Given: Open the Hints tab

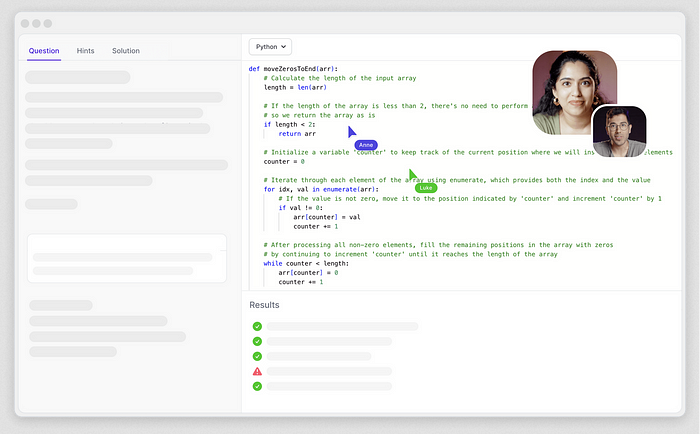Looking at the screenshot, I should click(85, 51).
